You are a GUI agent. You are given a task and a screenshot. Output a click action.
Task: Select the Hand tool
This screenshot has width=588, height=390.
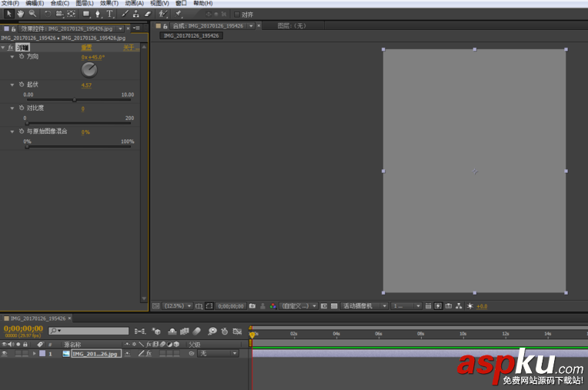pyautogui.click(x=21, y=14)
